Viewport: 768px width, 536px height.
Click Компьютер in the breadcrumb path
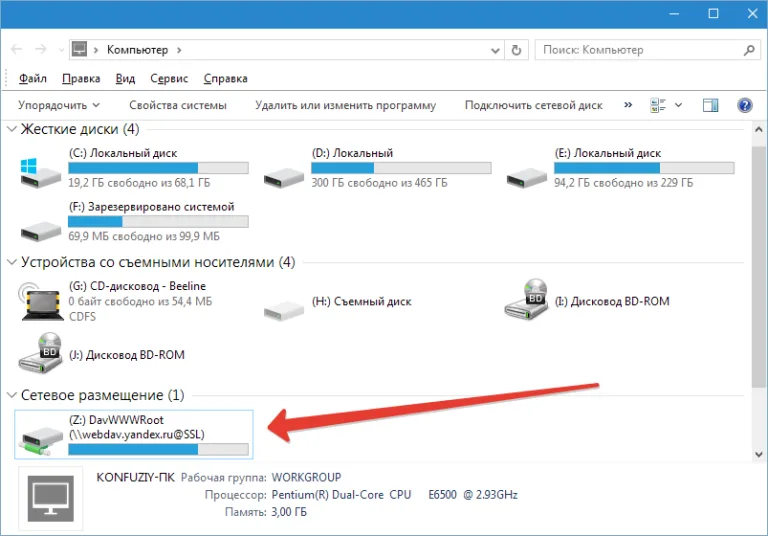coord(138,50)
